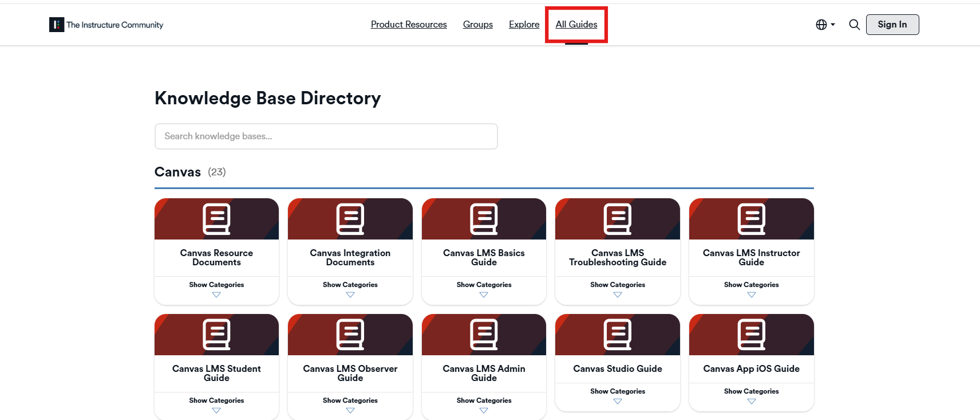Open the Canvas LMS Instructor Guide title link
Image resolution: width=980 pixels, height=420 pixels.
click(752, 258)
